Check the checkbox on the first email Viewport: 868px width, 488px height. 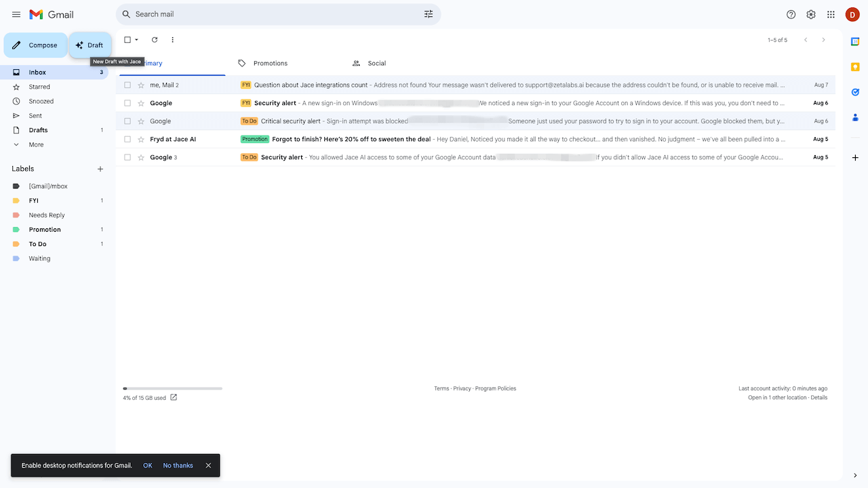point(127,85)
